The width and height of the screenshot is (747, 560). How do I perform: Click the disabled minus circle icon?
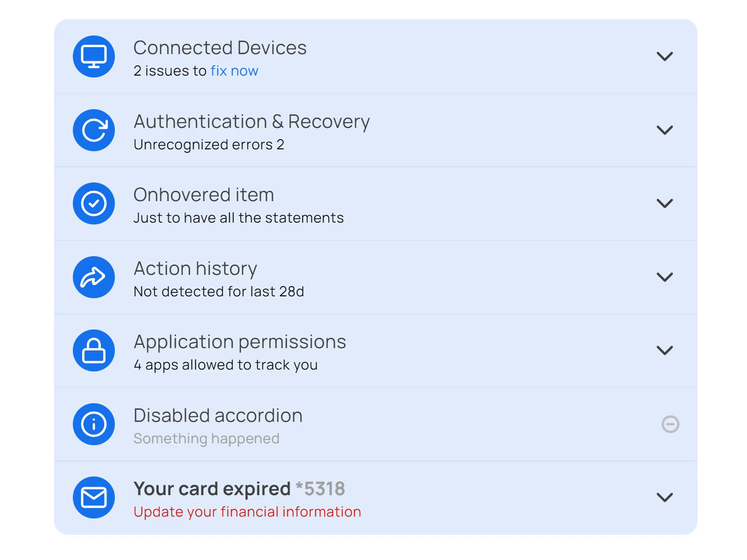(x=670, y=424)
